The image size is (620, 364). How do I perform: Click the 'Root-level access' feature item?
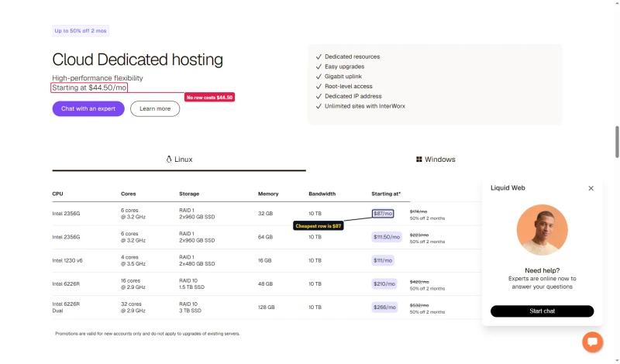coord(349,86)
